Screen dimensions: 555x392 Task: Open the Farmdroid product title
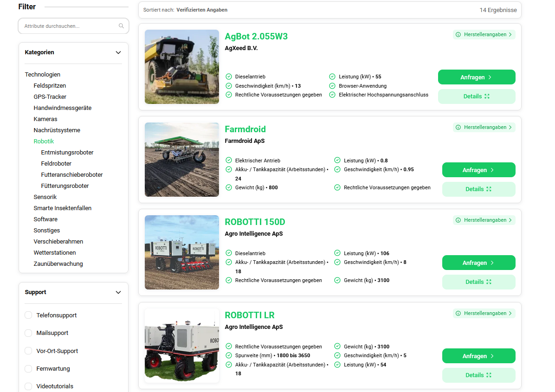pyautogui.click(x=245, y=129)
